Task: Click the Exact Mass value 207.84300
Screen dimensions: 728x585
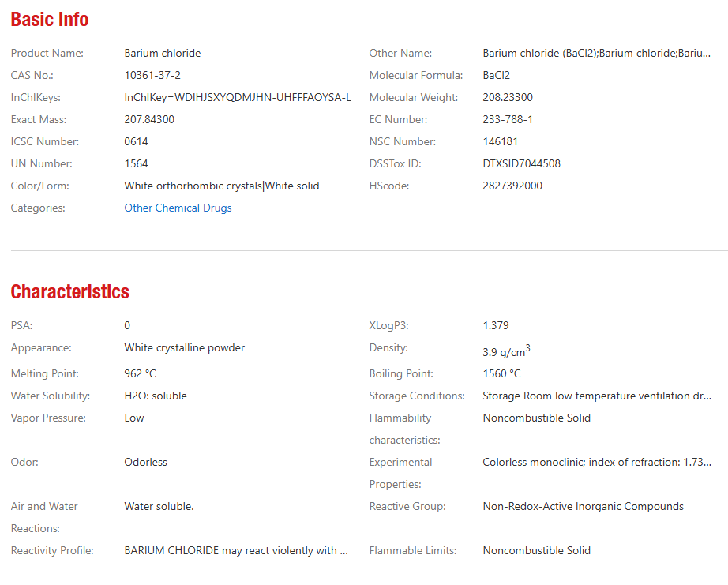Action: click(149, 119)
